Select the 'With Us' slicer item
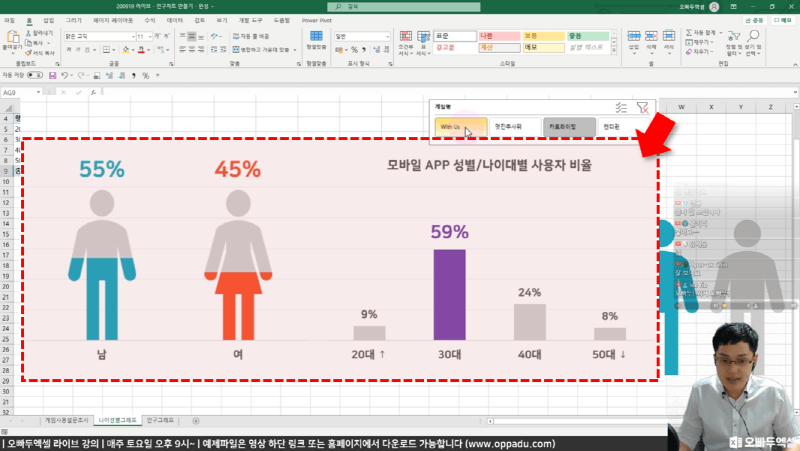The height and width of the screenshot is (451, 800). point(461,127)
